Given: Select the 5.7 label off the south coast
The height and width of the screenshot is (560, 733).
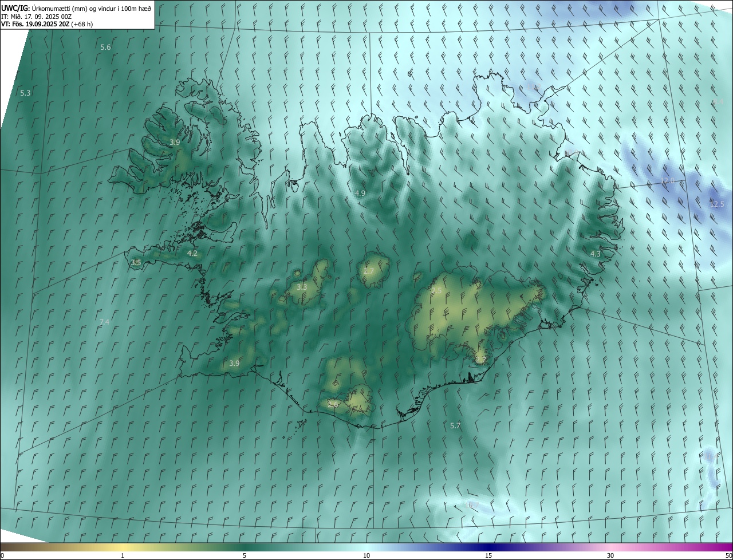Looking at the screenshot, I should (x=455, y=425).
